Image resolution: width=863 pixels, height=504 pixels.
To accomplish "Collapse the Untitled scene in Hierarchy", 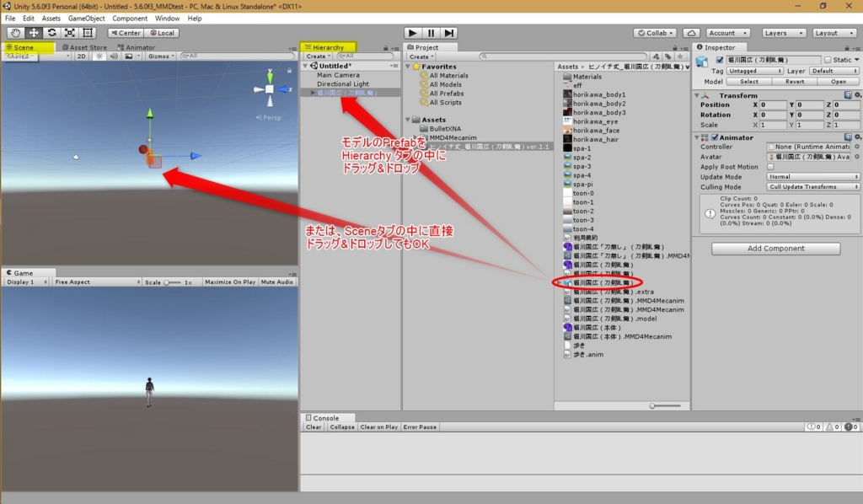I will pyautogui.click(x=305, y=66).
